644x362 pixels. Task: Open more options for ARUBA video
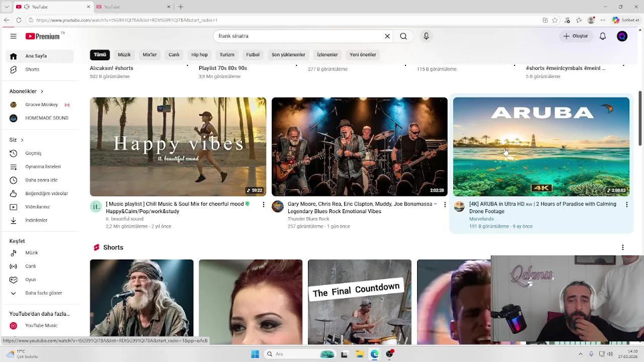[626, 205]
